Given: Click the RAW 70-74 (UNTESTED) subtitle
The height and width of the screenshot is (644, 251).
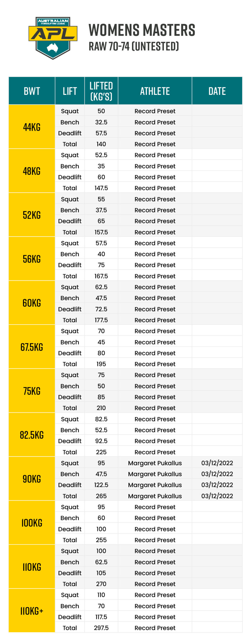Looking at the screenshot, I should [x=134, y=46].
